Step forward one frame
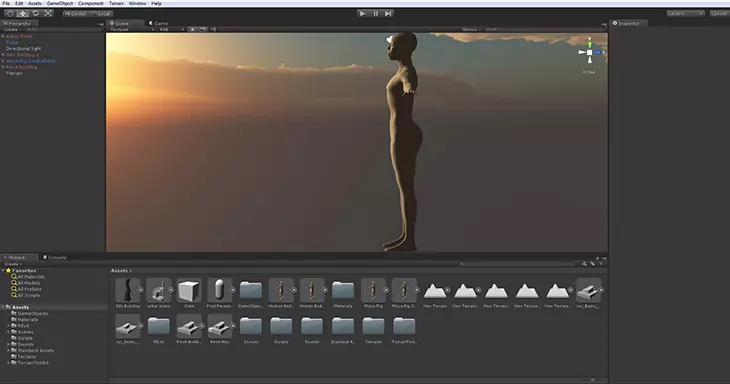Image resolution: width=730 pixels, height=384 pixels. click(x=388, y=13)
